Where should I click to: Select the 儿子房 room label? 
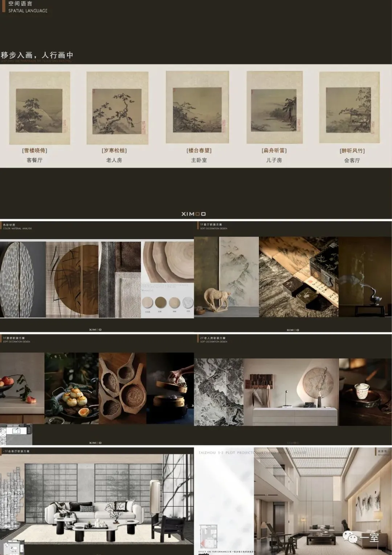coord(274,160)
